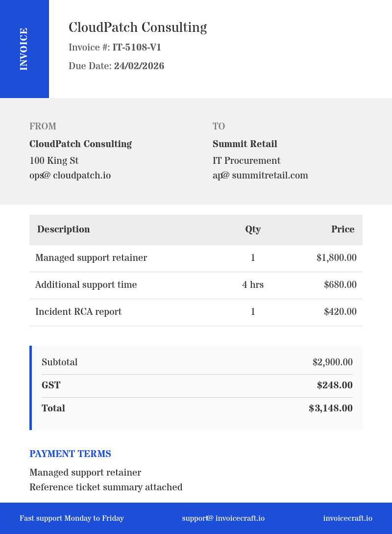Click the GST amount $248.00
The image size is (392, 534).
click(335, 385)
